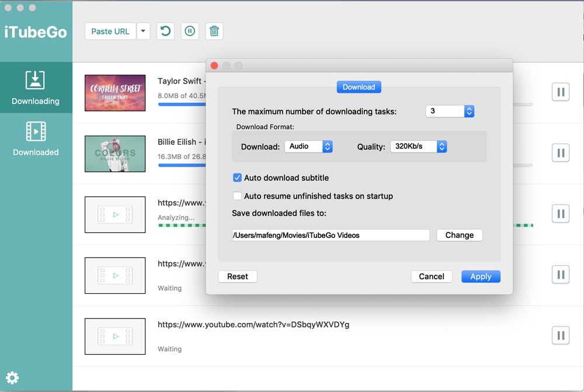Image resolution: width=584 pixels, height=392 pixels.
Task: Click the Taylor Swift download title
Action: [182, 81]
